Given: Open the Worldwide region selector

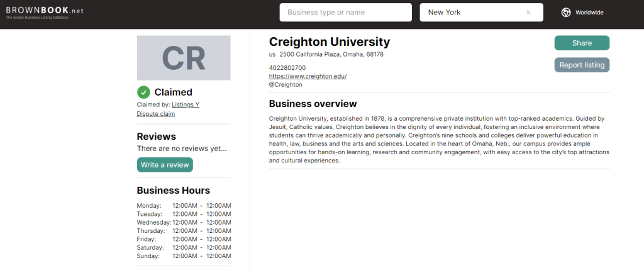Looking at the screenshot, I should (582, 13).
